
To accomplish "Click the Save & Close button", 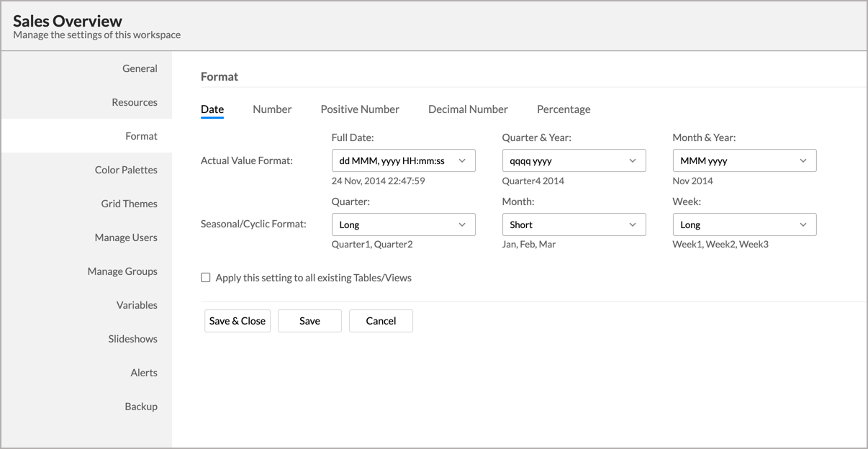I will tap(238, 321).
